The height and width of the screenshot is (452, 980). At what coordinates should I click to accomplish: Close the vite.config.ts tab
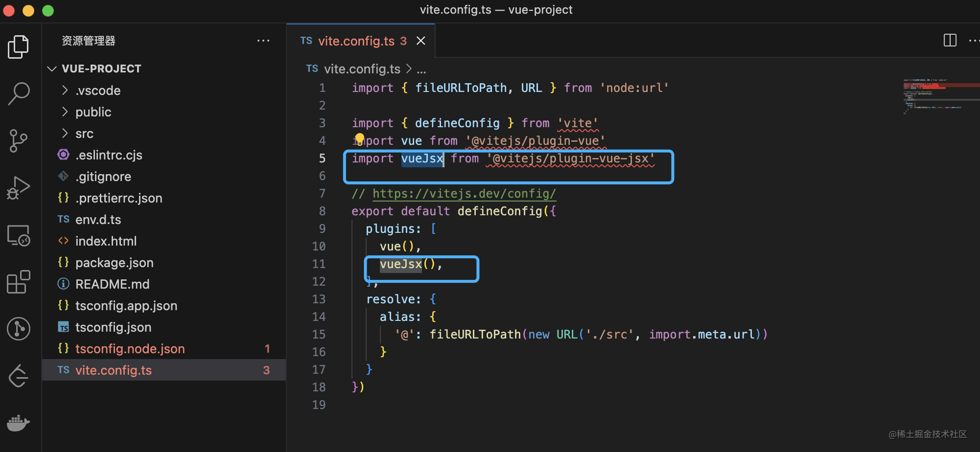pyautogui.click(x=420, y=41)
